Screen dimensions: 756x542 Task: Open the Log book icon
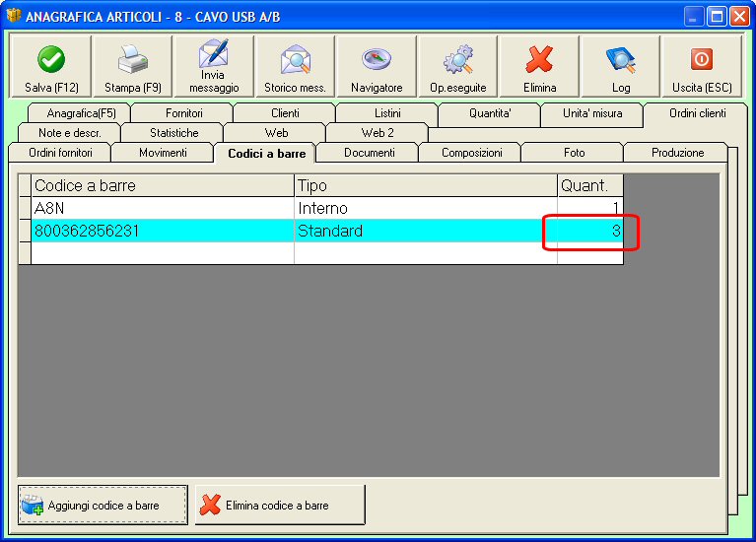pos(621,59)
